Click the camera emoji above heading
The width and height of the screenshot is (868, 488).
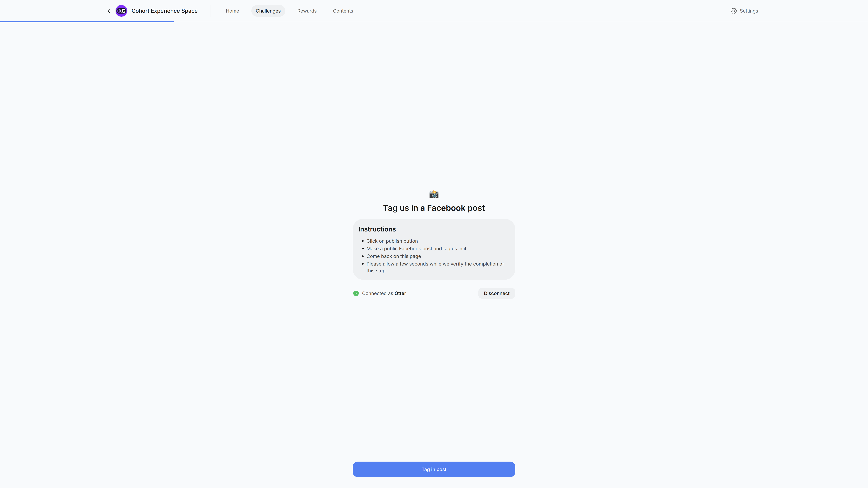pos(434,194)
